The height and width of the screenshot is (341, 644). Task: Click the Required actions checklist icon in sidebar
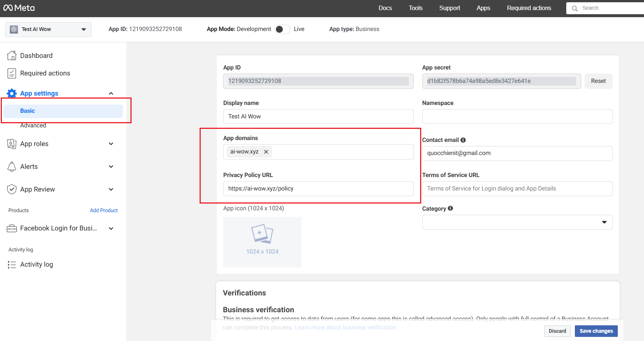12,73
